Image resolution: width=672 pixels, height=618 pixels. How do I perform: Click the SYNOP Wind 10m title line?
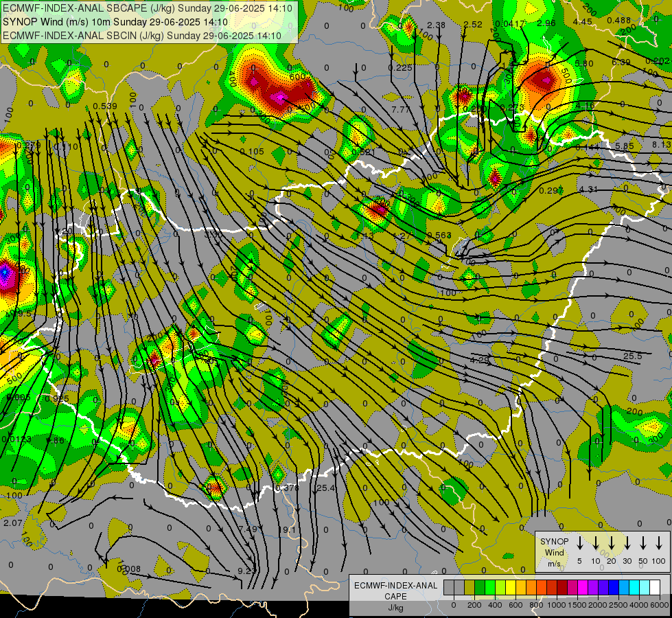click(x=115, y=22)
